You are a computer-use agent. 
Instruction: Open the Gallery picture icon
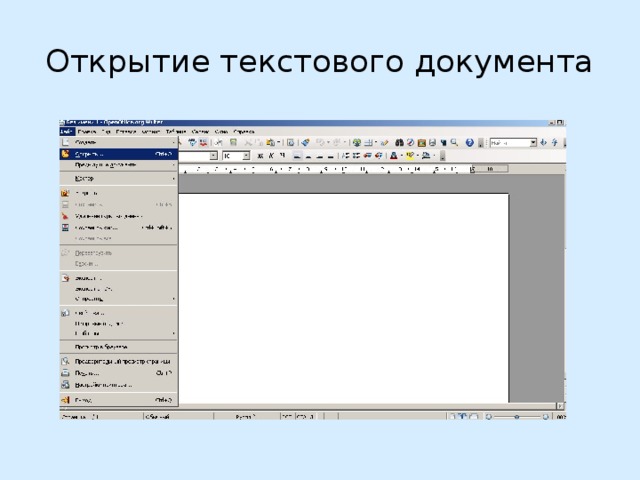pos(422,142)
